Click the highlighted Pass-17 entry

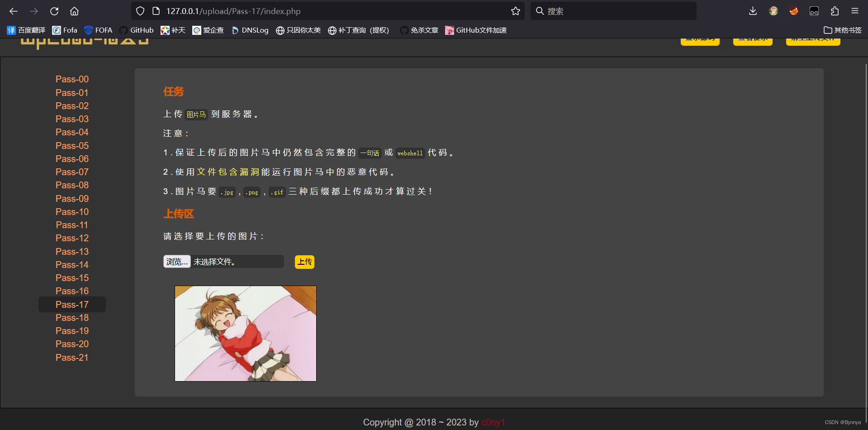pyautogui.click(x=72, y=305)
